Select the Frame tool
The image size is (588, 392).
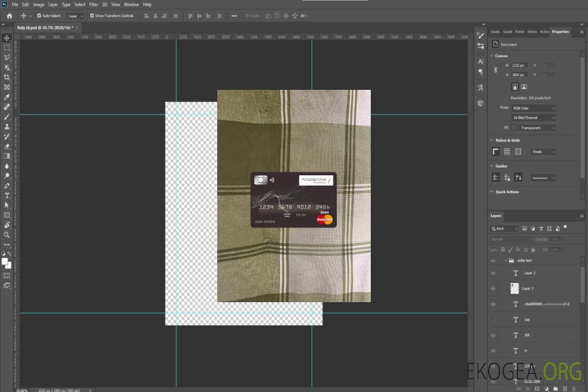coord(7,87)
